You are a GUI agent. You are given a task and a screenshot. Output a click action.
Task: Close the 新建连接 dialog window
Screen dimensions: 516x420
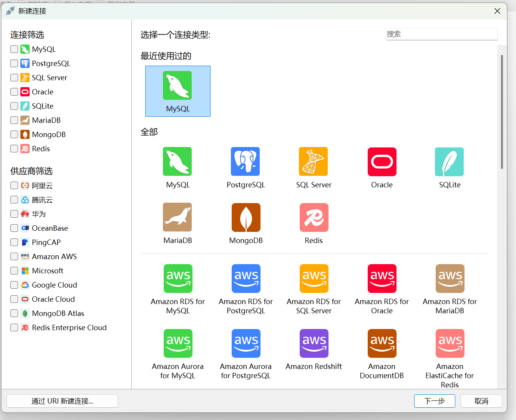click(497, 11)
